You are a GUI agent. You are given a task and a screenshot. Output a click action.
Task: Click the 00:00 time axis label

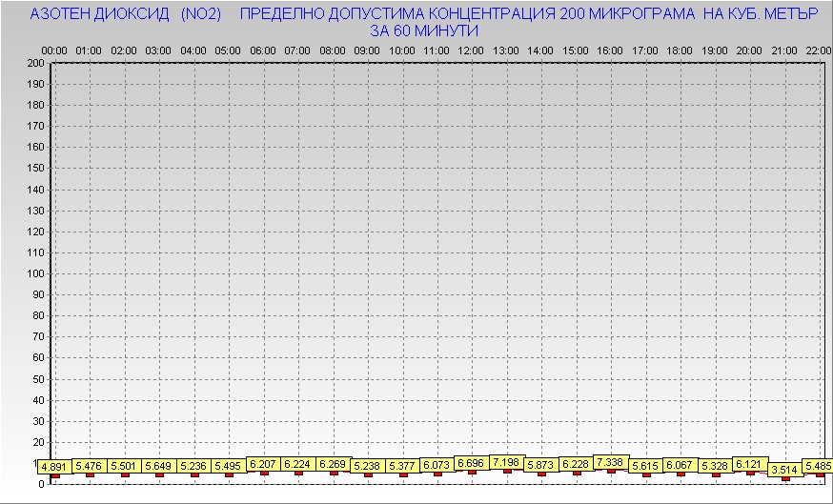[54, 51]
